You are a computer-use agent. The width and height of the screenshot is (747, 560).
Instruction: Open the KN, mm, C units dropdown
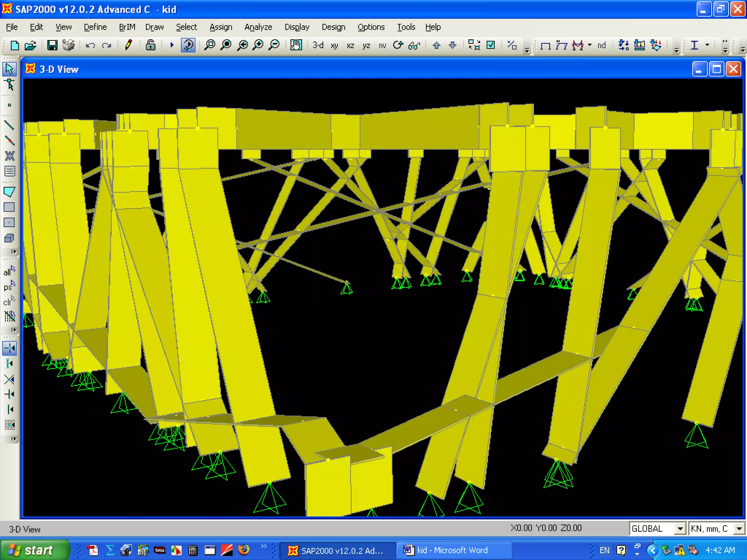click(739, 529)
